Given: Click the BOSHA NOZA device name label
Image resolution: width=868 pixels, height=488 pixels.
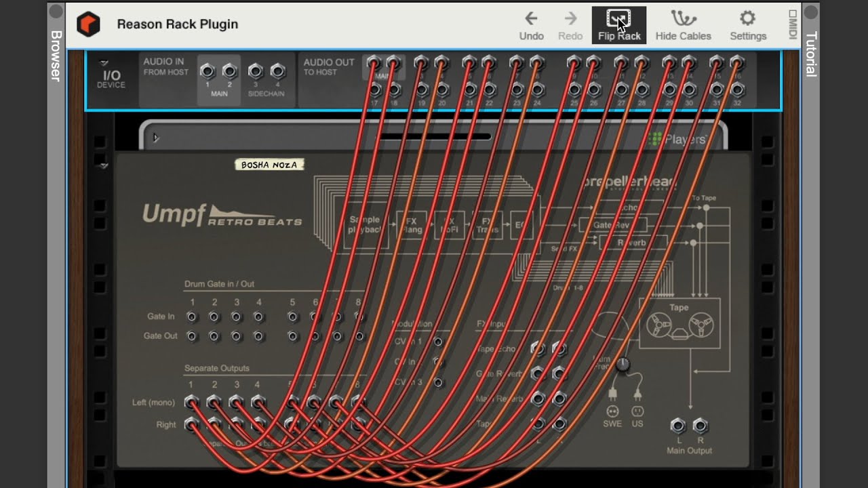Looking at the screenshot, I should click(269, 165).
